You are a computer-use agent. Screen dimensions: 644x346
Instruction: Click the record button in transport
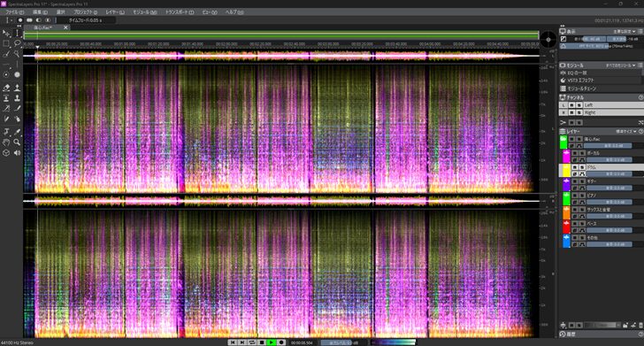tap(281, 342)
